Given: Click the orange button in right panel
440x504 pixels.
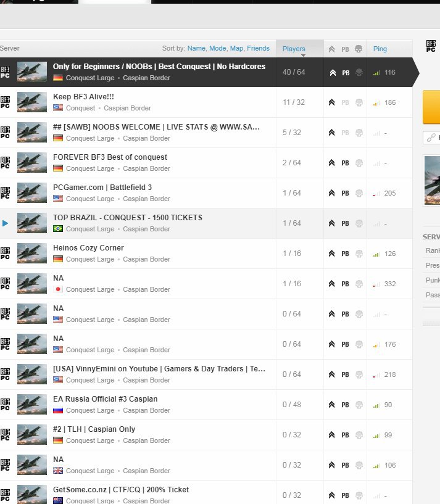Looking at the screenshot, I should 431,107.
